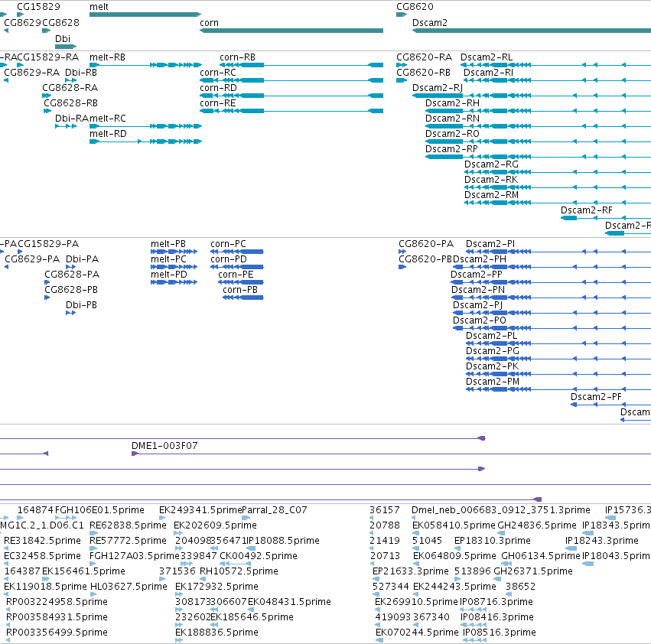Click the melt gene bar in top track
Image resolution: width=651 pixels, height=644 pixels.
pyautogui.click(x=145, y=15)
